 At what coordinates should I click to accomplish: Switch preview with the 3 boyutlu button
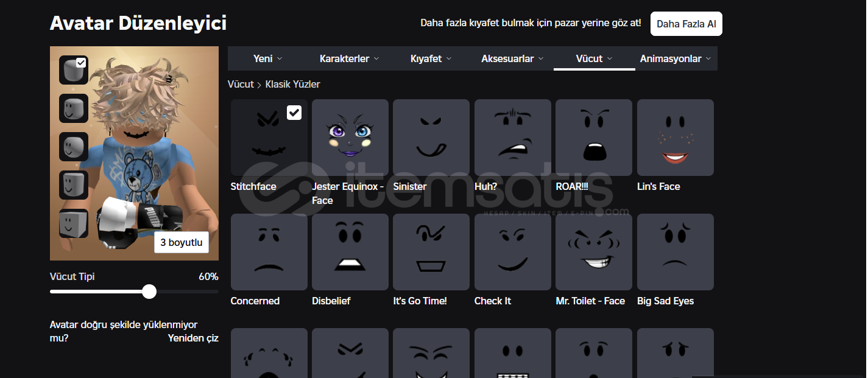click(182, 242)
